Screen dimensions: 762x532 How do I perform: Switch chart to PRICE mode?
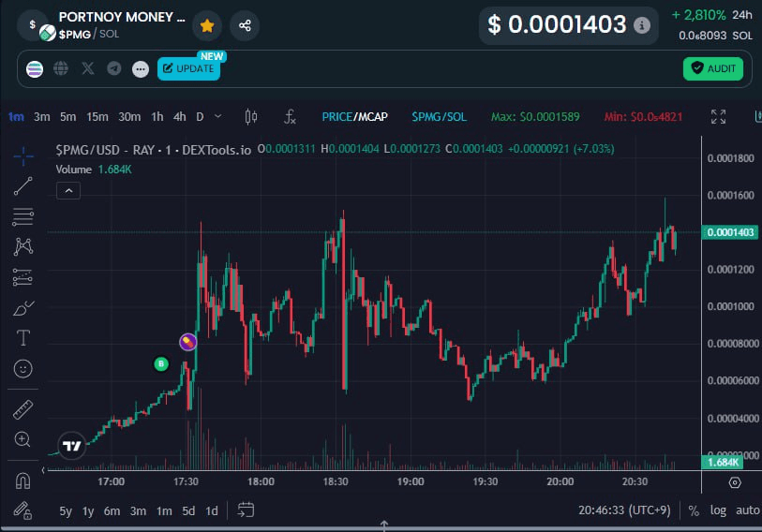(336, 116)
